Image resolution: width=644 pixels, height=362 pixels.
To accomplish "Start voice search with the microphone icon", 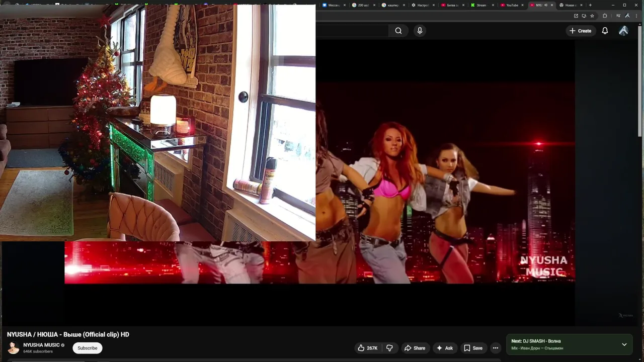I will tap(420, 31).
